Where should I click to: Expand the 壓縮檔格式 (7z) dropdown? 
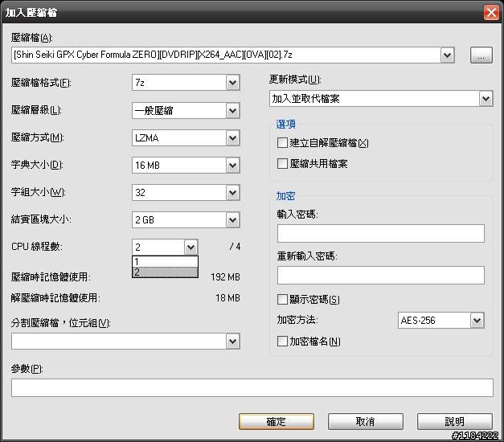233,83
